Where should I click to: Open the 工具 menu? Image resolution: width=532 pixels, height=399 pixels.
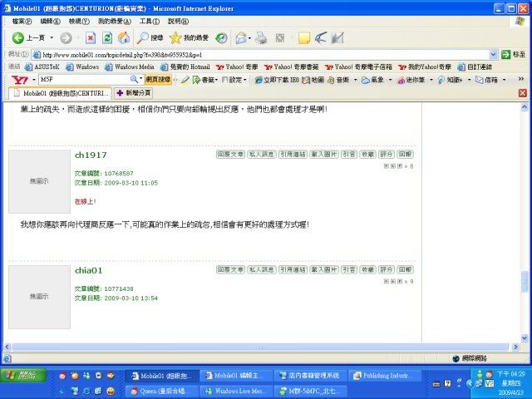point(149,21)
